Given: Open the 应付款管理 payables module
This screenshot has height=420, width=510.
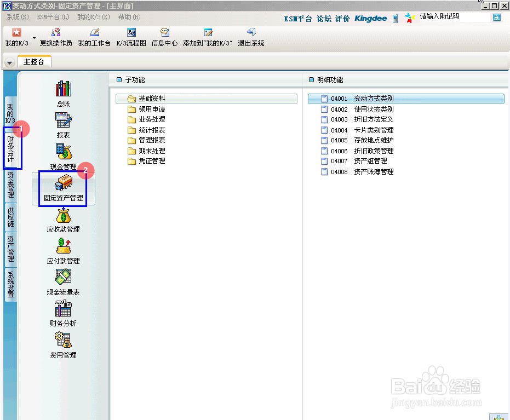Looking at the screenshot, I should click(64, 251).
